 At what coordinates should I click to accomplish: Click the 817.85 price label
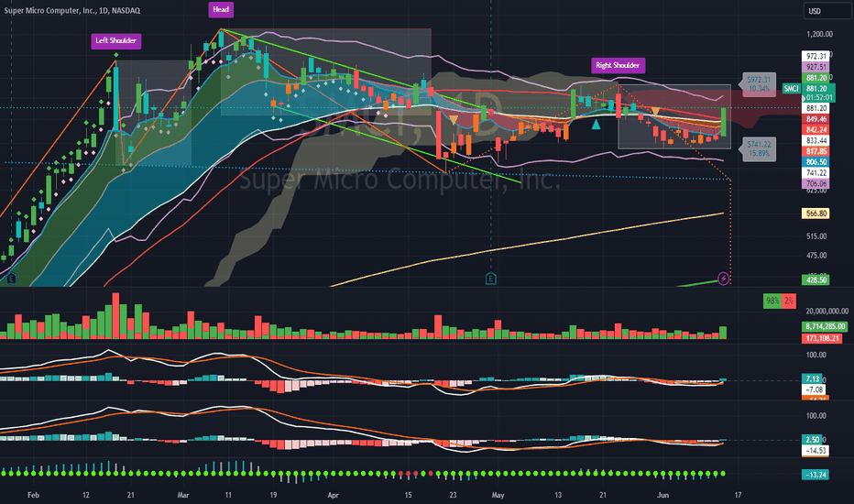click(816, 151)
